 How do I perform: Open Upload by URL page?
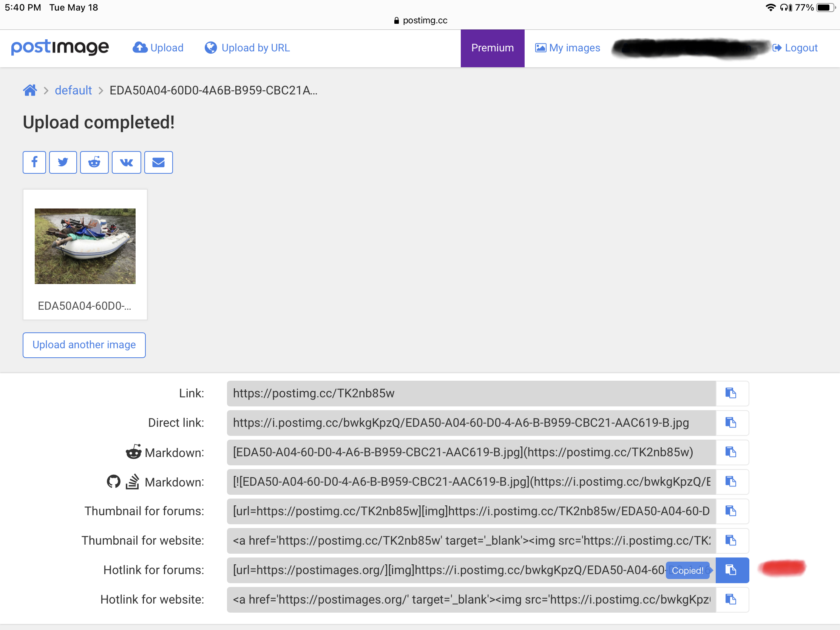[x=247, y=48]
